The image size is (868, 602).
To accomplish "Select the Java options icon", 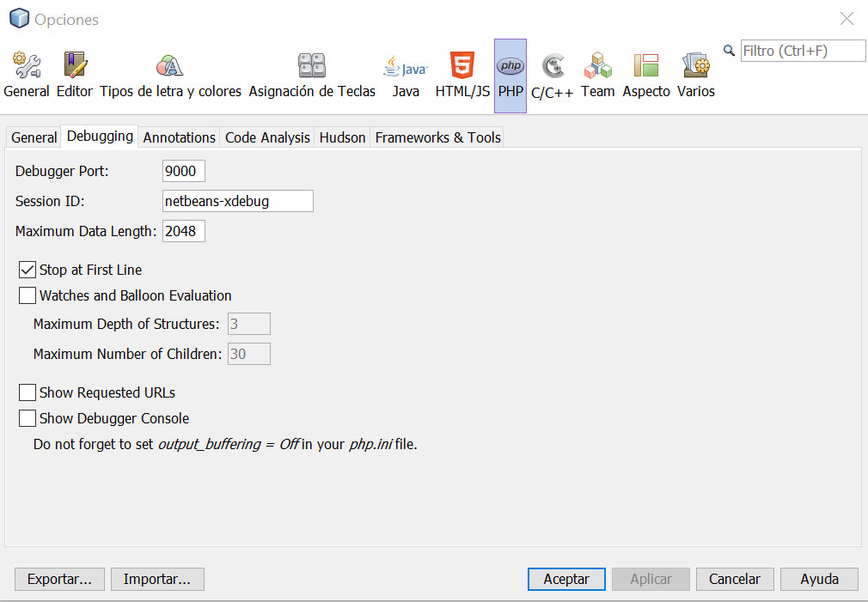I will point(405,73).
